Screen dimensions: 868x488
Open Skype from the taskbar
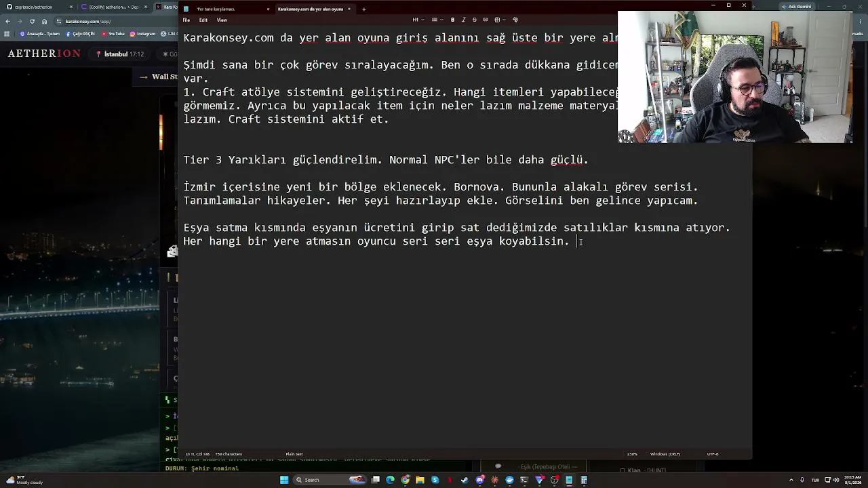[x=435, y=480]
